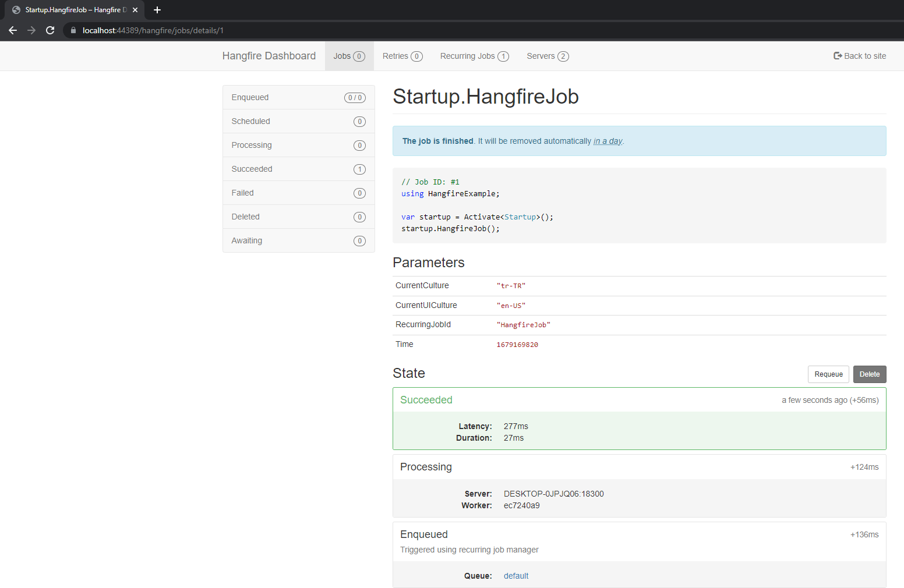Click the Startup.HangfireJob page heading
Image resolution: width=904 pixels, height=588 pixels.
[486, 97]
